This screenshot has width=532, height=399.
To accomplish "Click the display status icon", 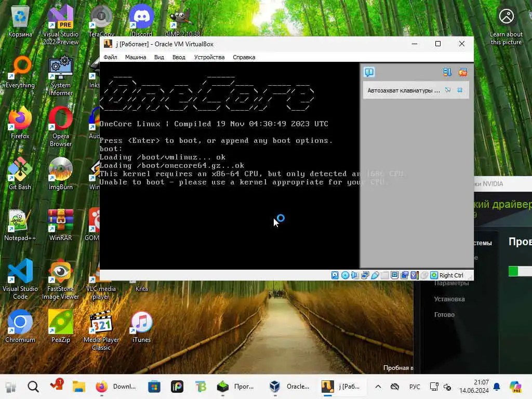I will coord(394,275).
